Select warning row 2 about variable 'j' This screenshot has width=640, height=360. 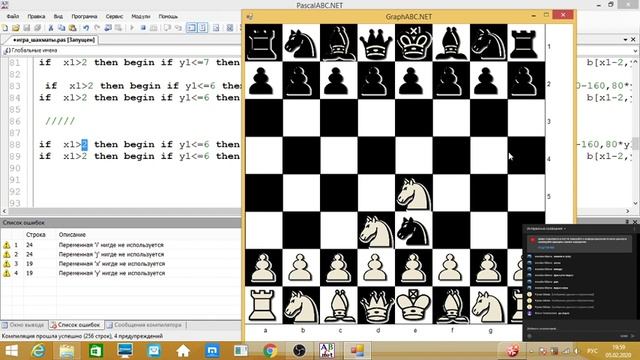click(121, 254)
